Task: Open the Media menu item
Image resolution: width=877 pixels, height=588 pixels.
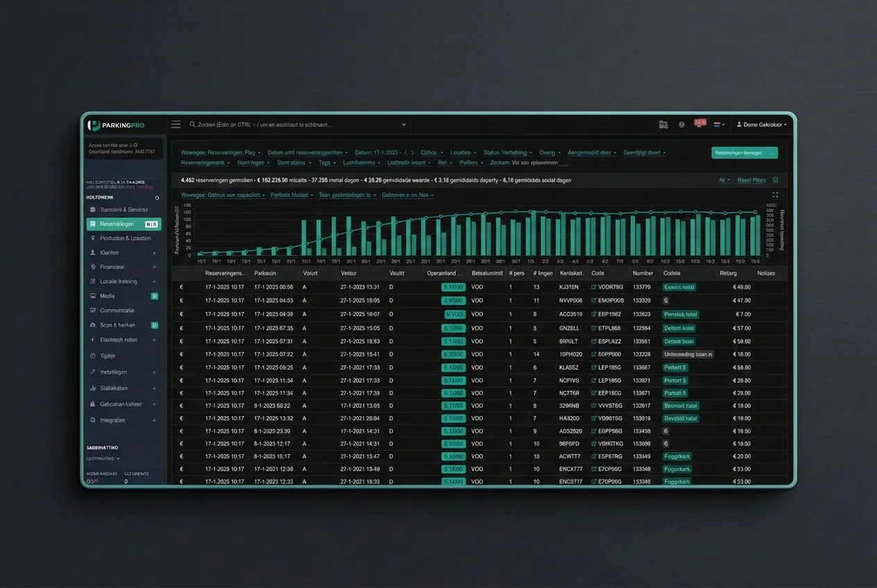Action: click(124, 296)
